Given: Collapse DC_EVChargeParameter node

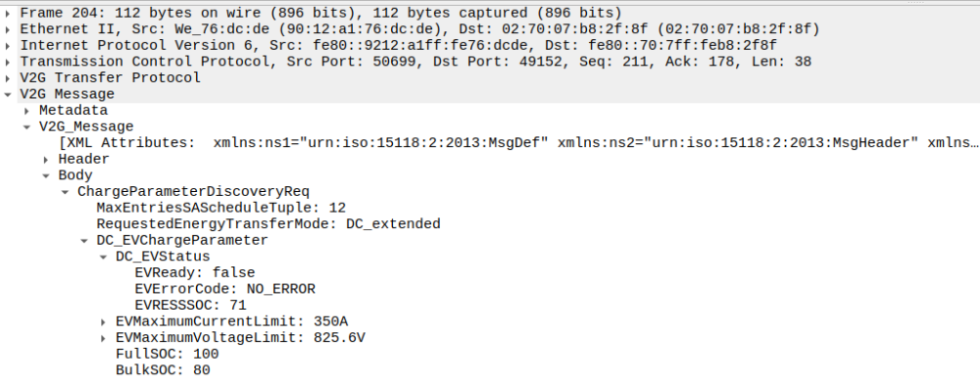Looking at the screenshot, I should pos(83,241).
